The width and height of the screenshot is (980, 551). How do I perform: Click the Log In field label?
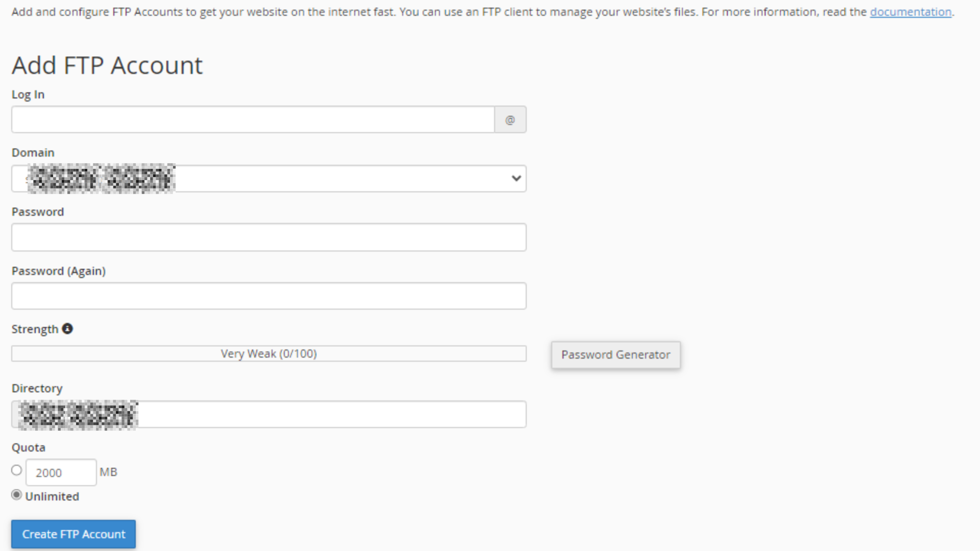(28, 95)
